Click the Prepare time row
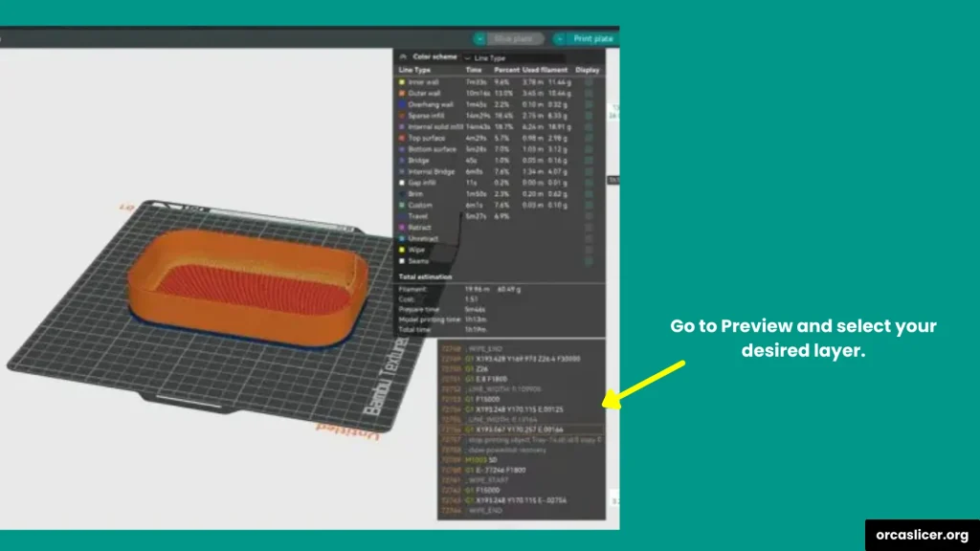The width and height of the screenshot is (980, 551). tap(442, 309)
